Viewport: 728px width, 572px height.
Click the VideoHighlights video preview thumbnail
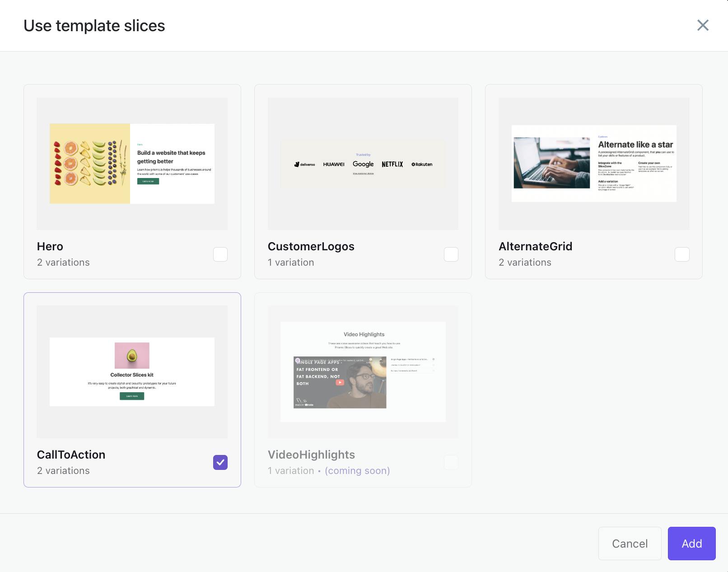(x=363, y=371)
